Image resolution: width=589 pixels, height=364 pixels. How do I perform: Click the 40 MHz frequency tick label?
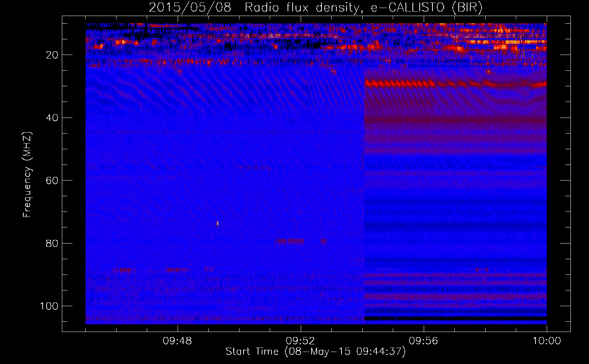coord(52,118)
